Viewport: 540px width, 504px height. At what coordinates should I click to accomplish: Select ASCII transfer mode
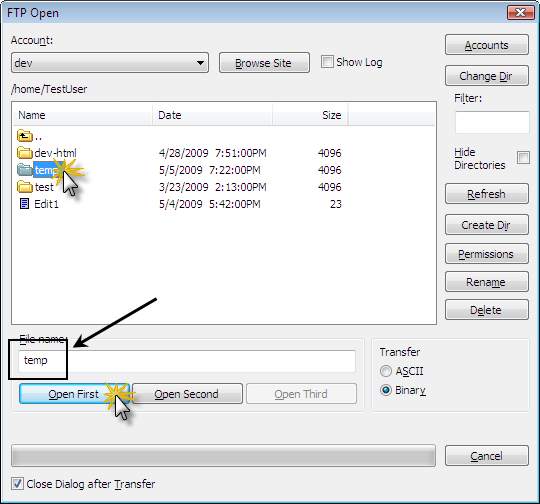[x=386, y=371]
